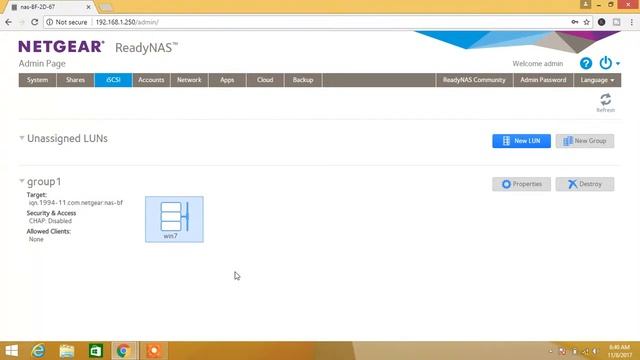Select the iSCSI tab
The image size is (640, 360).
(113, 80)
